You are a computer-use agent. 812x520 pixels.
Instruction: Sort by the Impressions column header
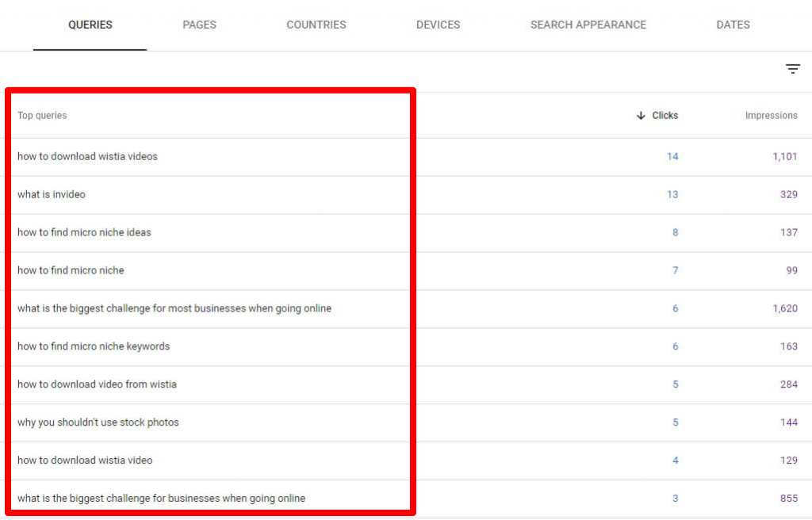771,116
